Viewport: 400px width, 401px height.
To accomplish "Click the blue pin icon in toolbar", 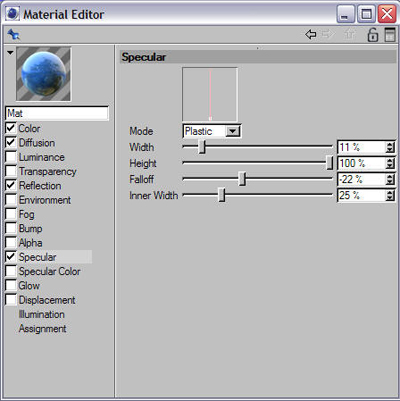I will [x=14, y=34].
